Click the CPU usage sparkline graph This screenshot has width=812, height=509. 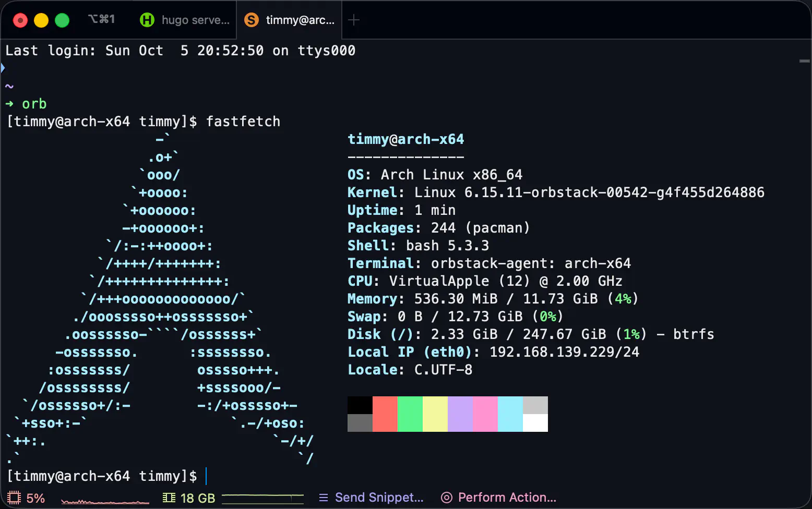[105, 501]
